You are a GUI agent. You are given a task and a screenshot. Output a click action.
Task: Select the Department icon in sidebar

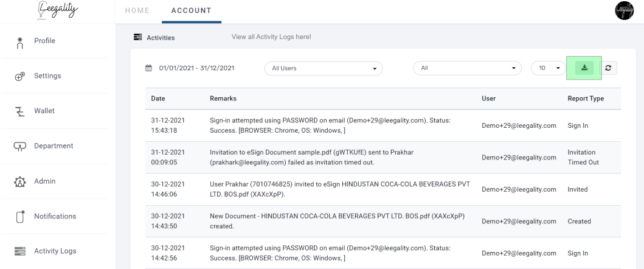click(x=19, y=146)
